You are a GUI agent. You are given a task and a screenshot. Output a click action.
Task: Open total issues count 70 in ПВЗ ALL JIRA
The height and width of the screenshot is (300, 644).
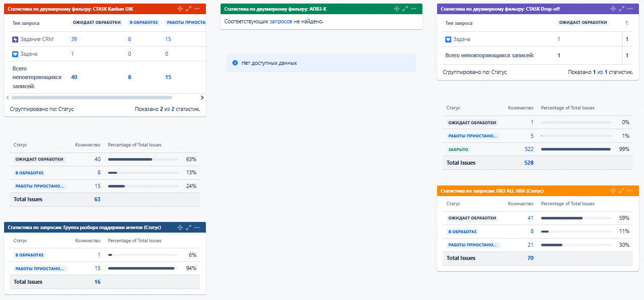pyautogui.click(x=530, y=258)
